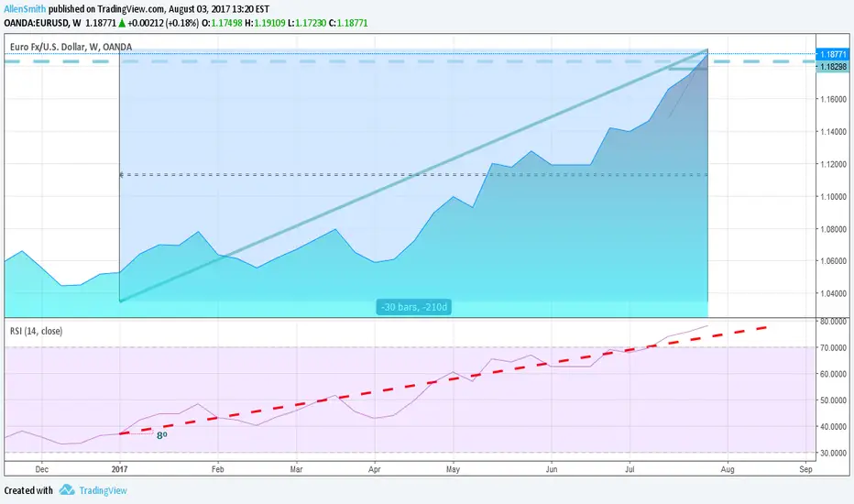Viewport: 854px width, 504px height.
Task: Click the Dec label on time axis
Action: [x=41, y=468]
